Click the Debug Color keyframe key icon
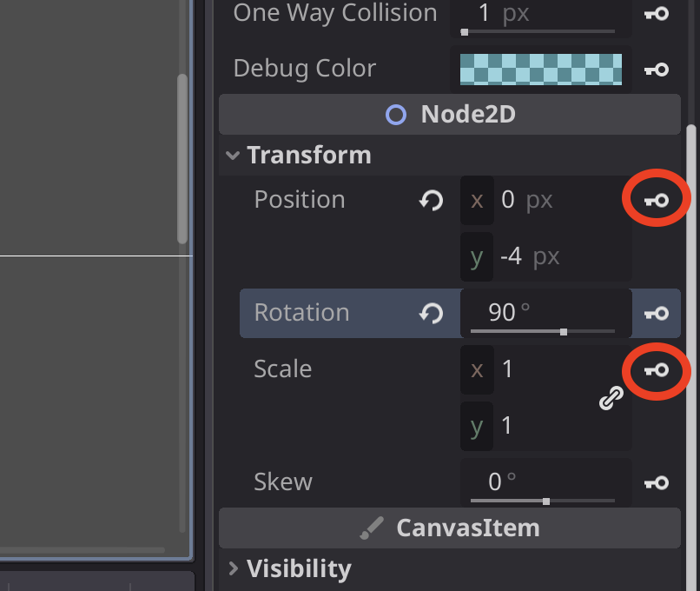 coord(657,70)
